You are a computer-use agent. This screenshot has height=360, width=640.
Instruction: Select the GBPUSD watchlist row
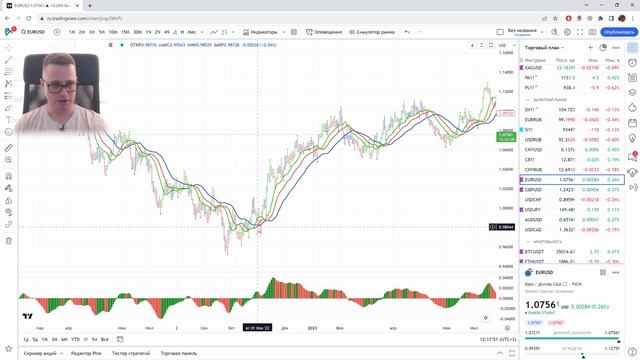coord(571,190)
